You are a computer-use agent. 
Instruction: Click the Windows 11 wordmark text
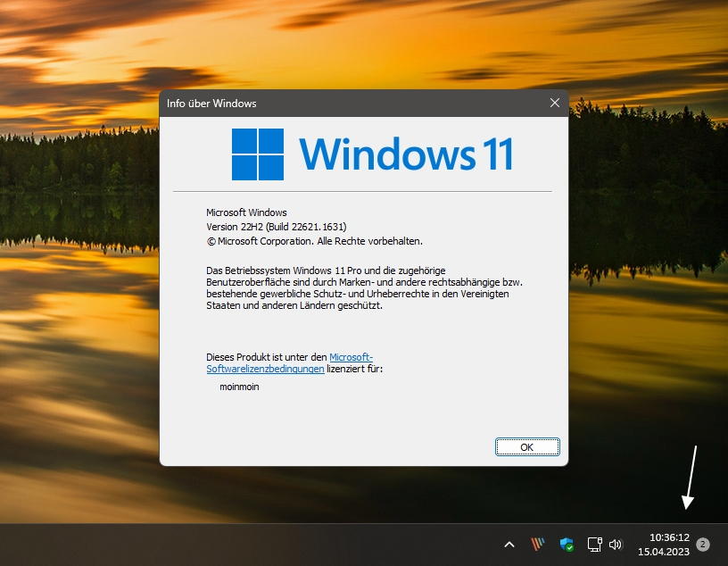[406, 154]
